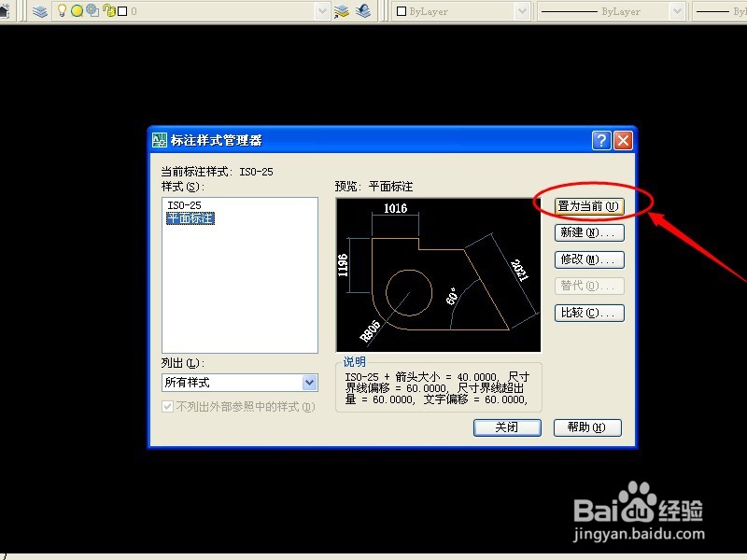
Task: Click the 当前标注样式: ISO-25 label
Action: coord(218,172)
